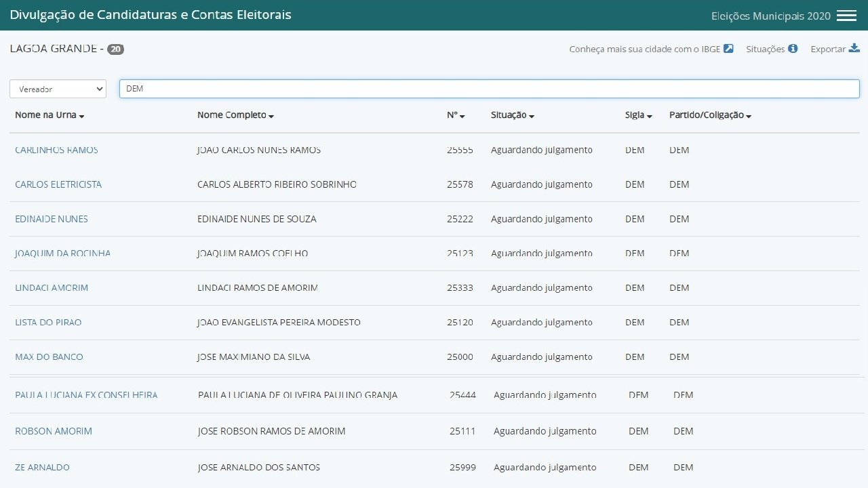This screenshot has width=868, height=488.
Task: Open candidate CARLOS ELETRICISTA
Action: coord(58,184)
